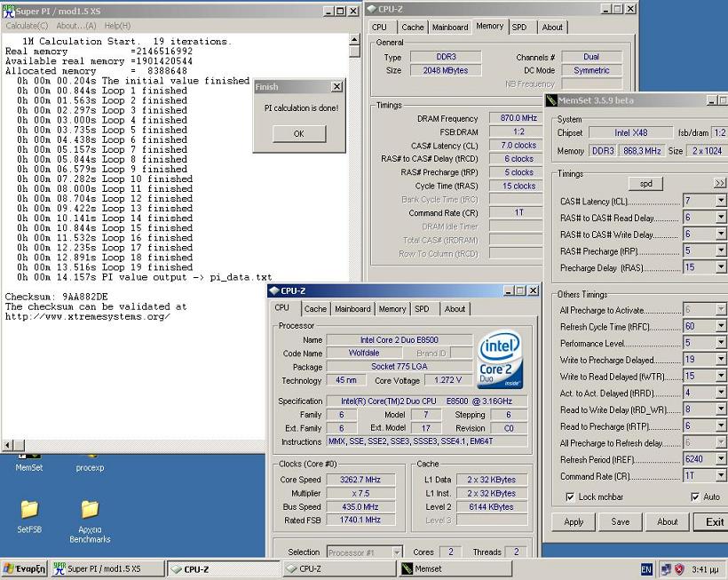The height and width of the screenshot is (580, 728).
Task: Open the Precharge Delay (tRAS) dropdown
Action: (x=721, y=267)
